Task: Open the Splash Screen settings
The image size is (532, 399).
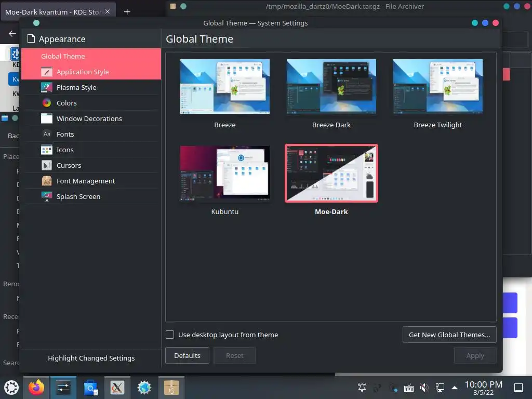Action: [91, 197]
